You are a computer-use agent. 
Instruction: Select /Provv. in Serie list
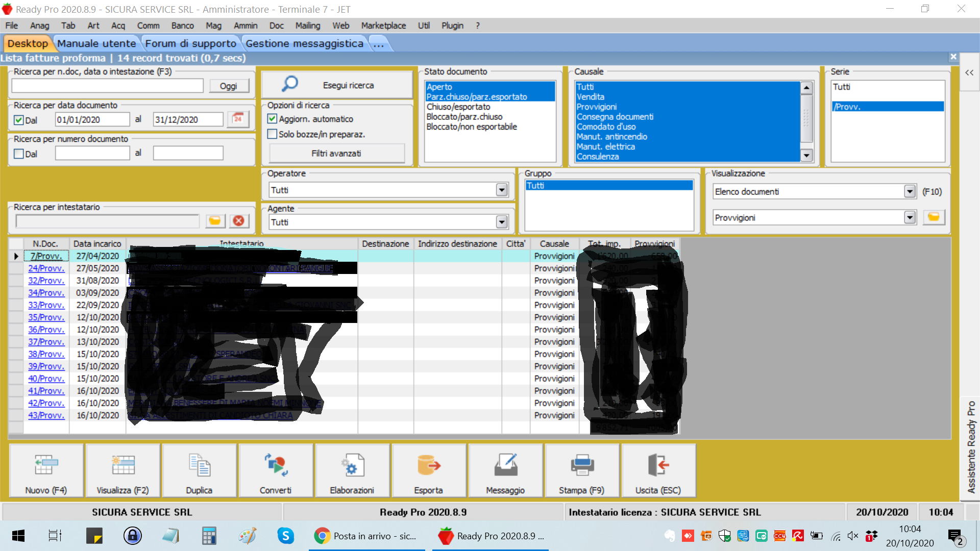pyautogui.click(x=888, y=107)
